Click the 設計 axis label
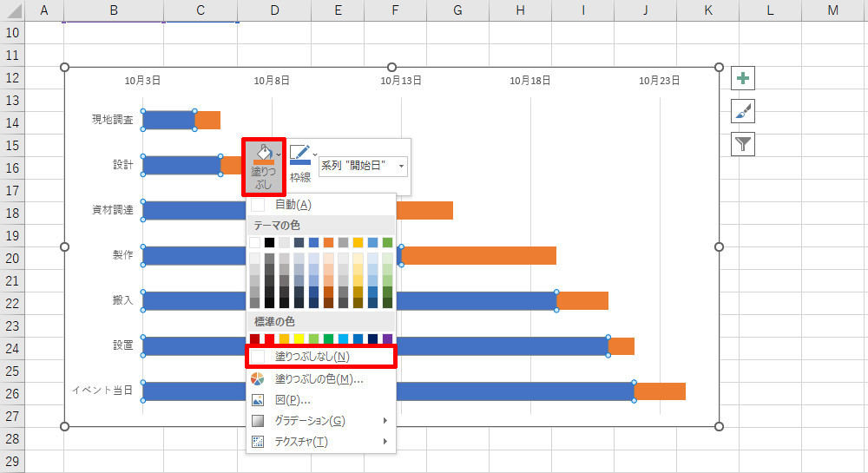Viewport: 868px width, 473px height. (x=123, y=164)
